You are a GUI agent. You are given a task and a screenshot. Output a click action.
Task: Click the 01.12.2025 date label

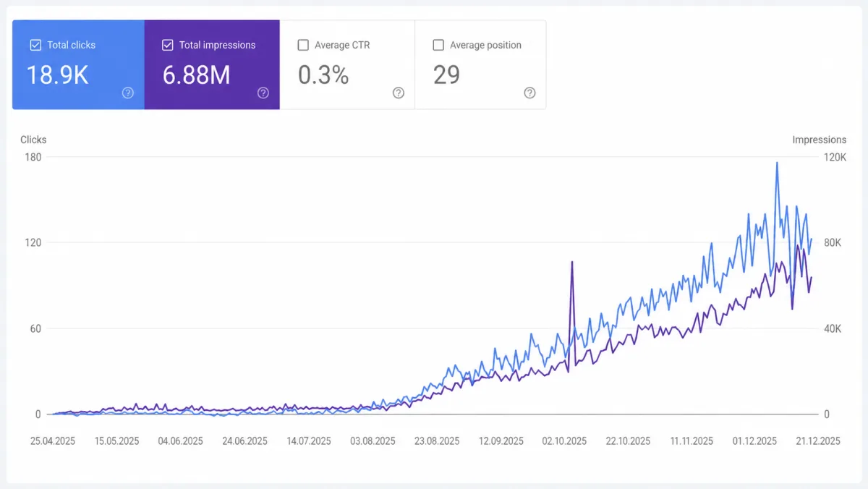[754, 441]
